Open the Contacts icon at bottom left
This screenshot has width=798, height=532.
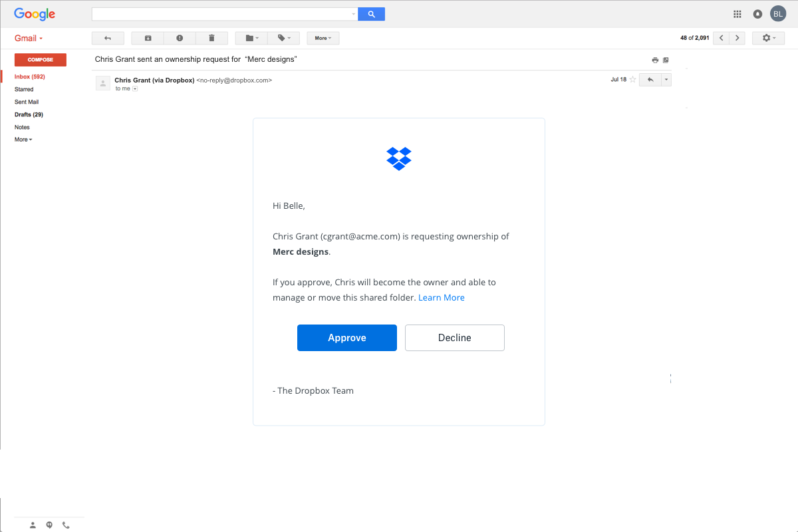(x=33, y=525)
